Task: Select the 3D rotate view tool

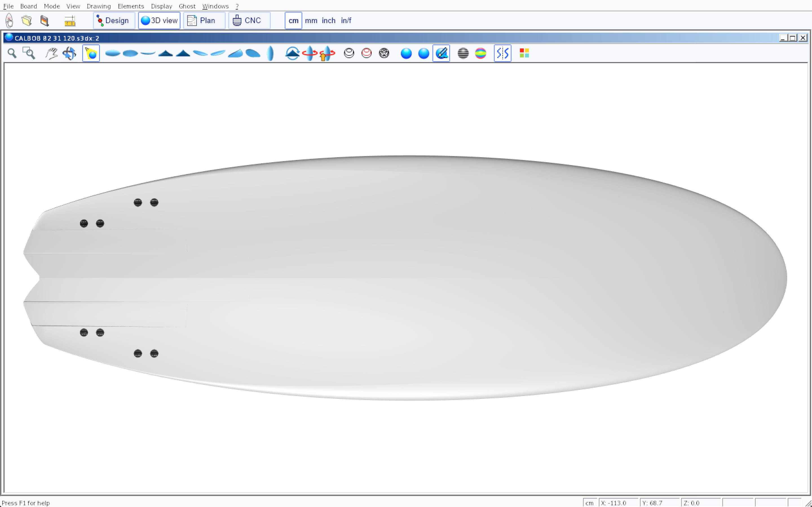Action: [x=69, y=53]
